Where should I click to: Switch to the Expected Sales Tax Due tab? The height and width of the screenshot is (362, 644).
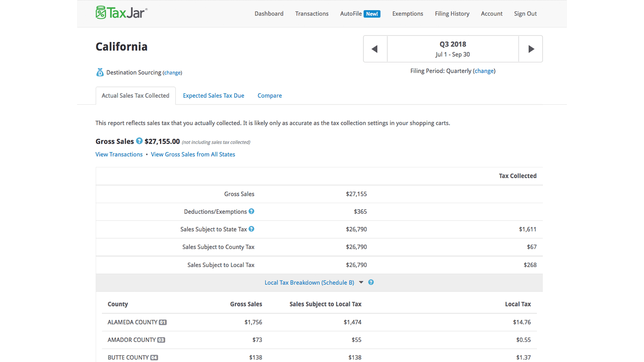coord(213,95)
